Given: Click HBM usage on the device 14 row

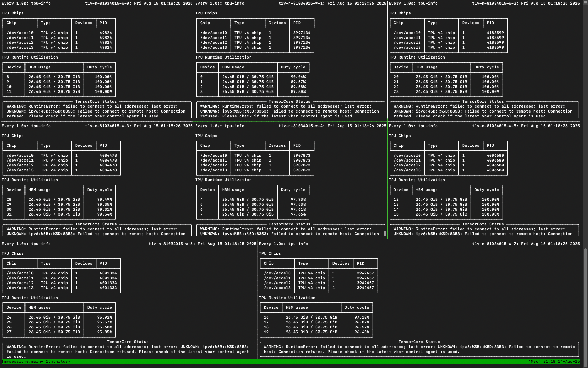Looking at the screenshot, I should [441, 209].
